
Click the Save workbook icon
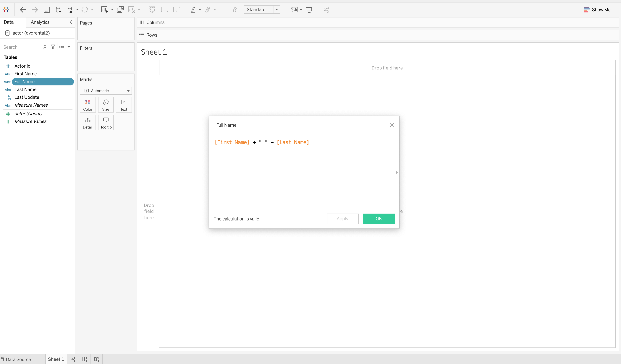coord(47,10)
